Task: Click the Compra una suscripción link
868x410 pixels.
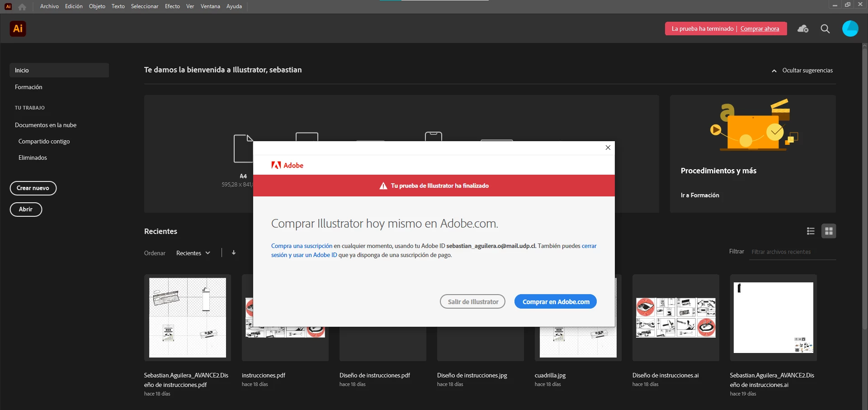Action: 302,246
